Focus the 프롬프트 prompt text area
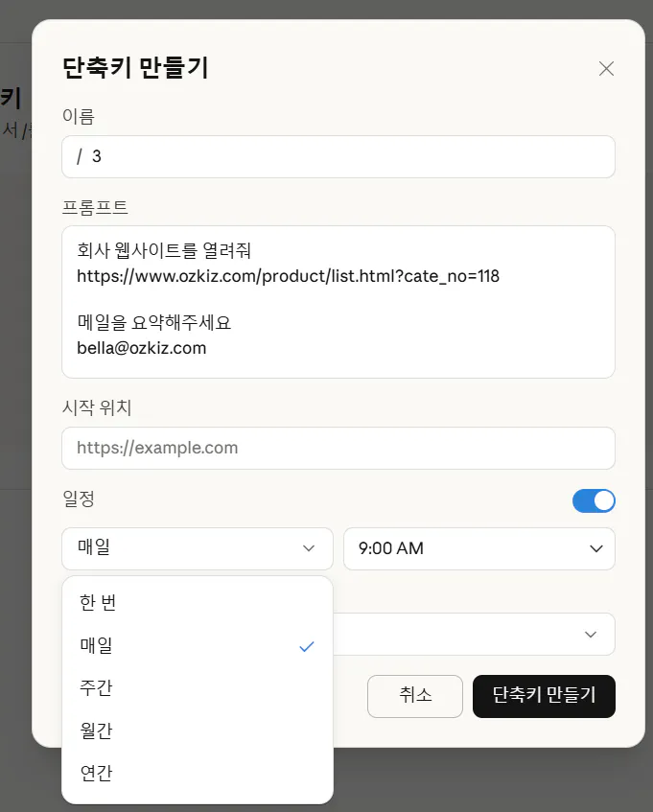 pyautogui.click(x=338, y=301)
